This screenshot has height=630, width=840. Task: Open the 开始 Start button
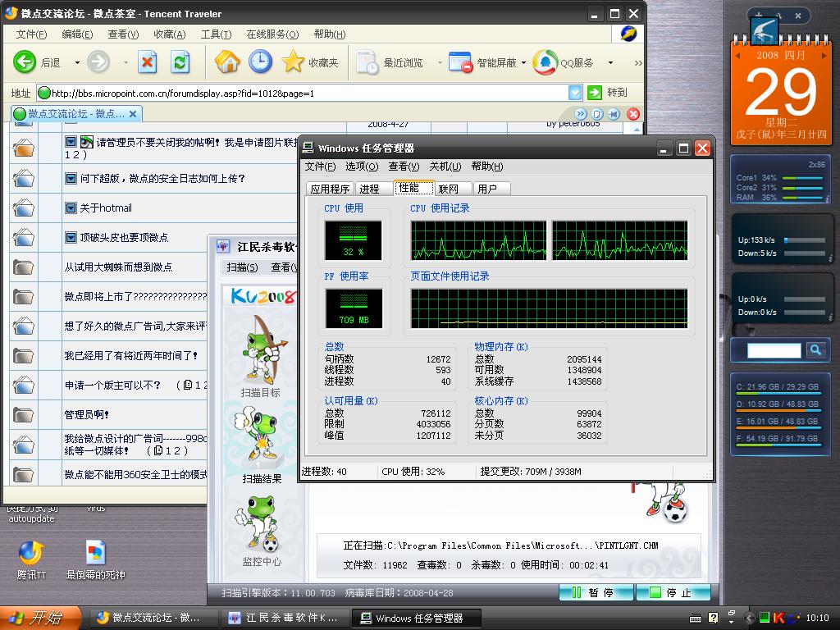40,618
